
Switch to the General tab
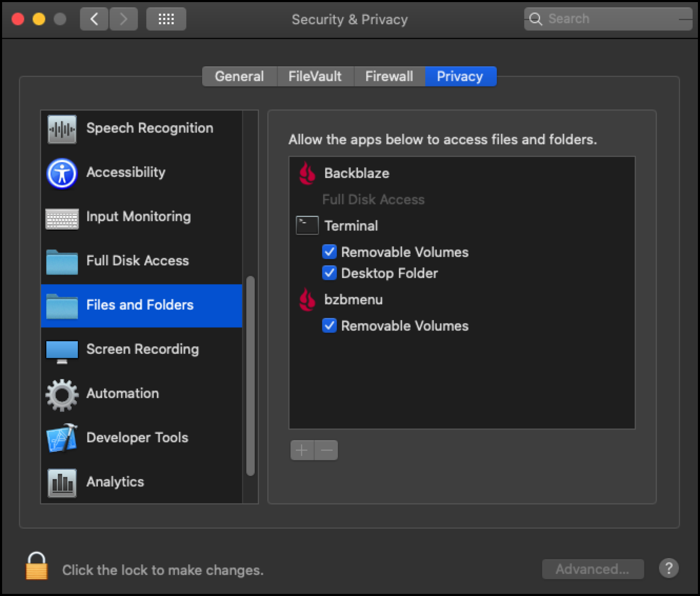(x=239, y=76)
